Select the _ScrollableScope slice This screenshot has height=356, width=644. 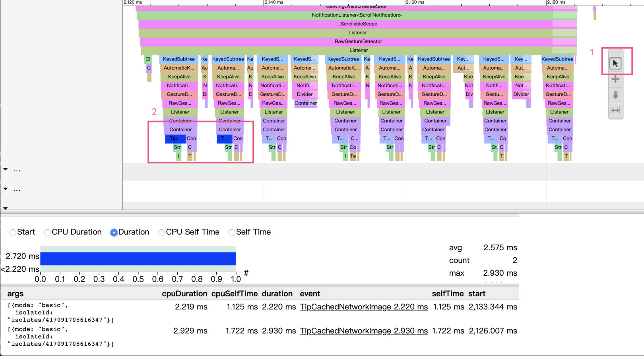(x=358, y=24)
